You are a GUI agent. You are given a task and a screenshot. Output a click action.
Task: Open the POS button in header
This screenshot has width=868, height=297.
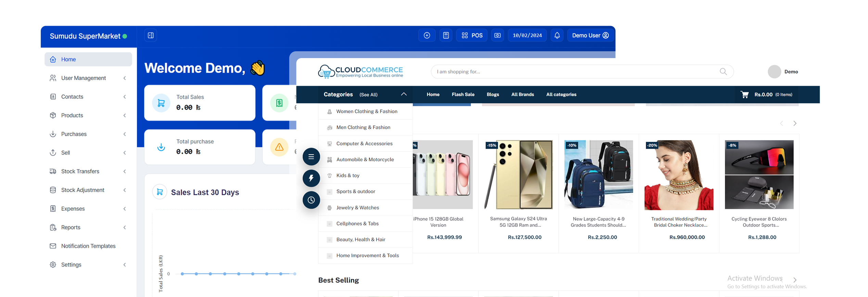472,35
